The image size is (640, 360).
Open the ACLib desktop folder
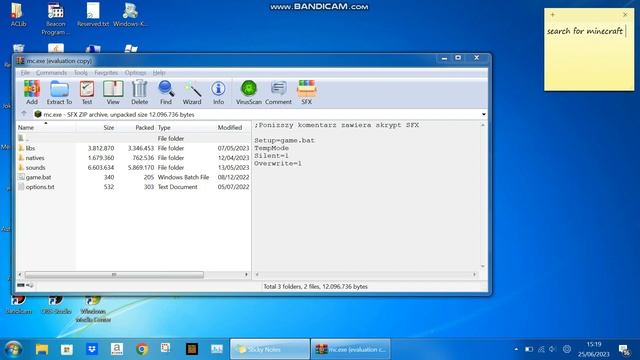coord(18,15)
